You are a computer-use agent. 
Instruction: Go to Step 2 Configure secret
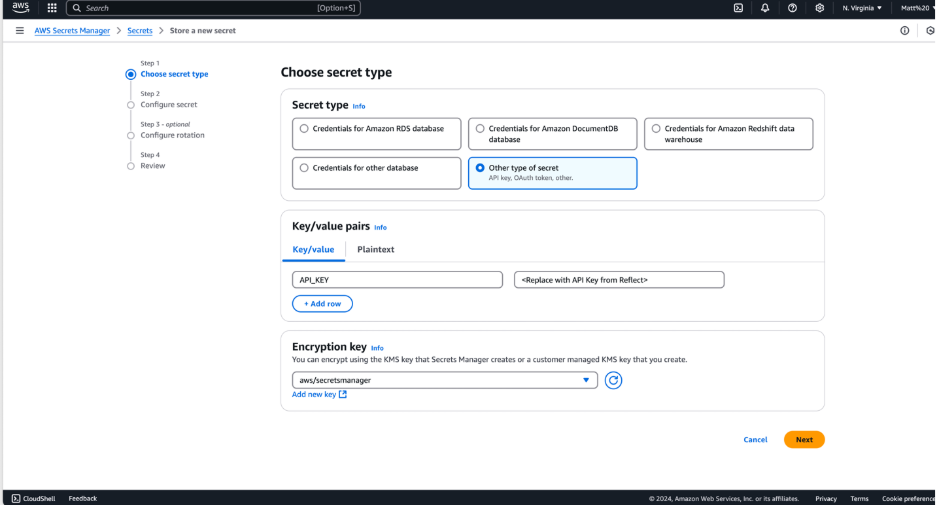[x=168, y=104]
